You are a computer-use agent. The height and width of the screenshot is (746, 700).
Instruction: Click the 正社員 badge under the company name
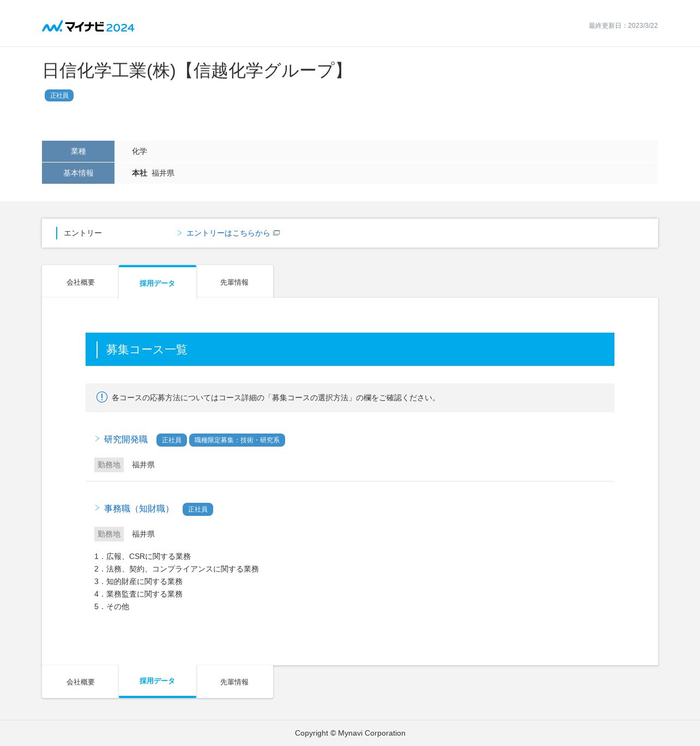click(59, 95)
